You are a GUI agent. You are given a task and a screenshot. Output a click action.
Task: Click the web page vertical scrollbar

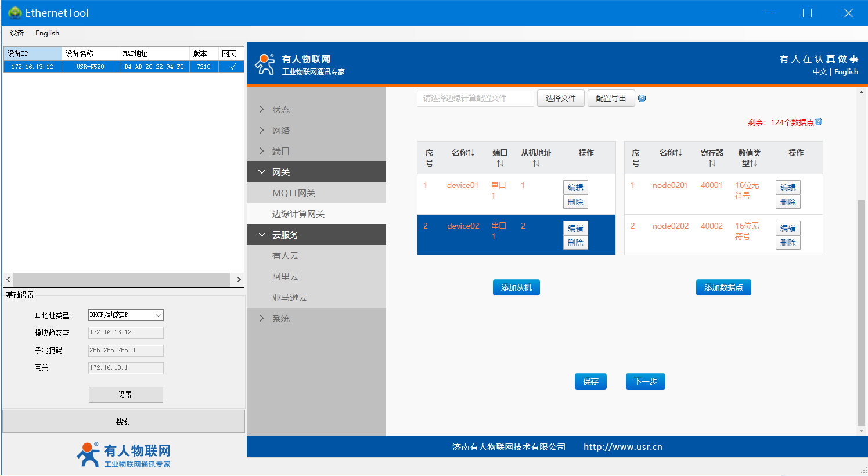861,313
